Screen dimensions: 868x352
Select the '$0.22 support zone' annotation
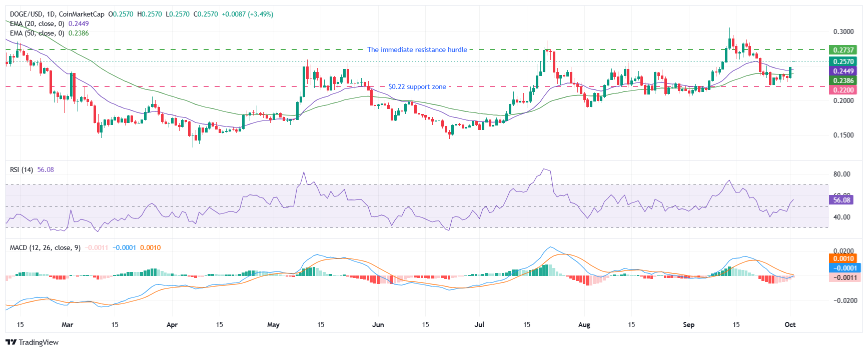point(417,86)
